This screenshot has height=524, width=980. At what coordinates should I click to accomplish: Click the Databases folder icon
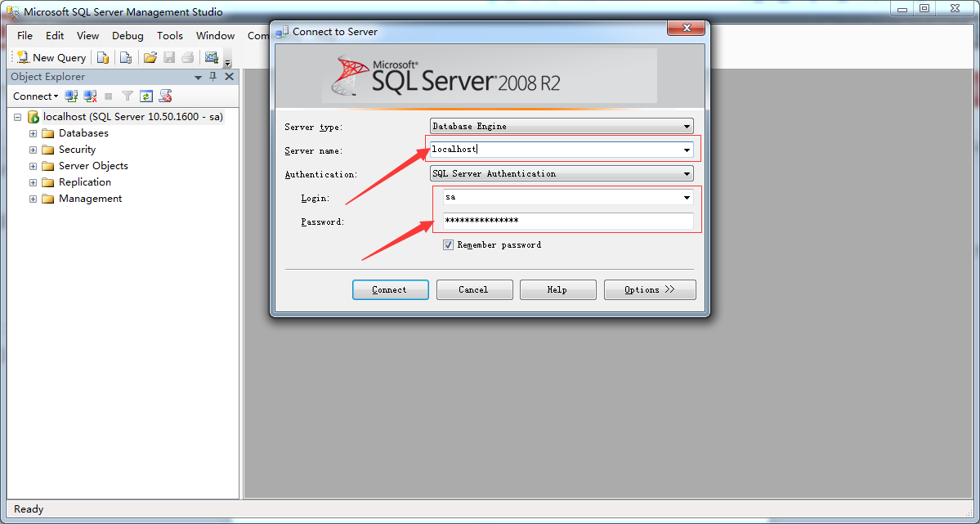click(48, 133)
